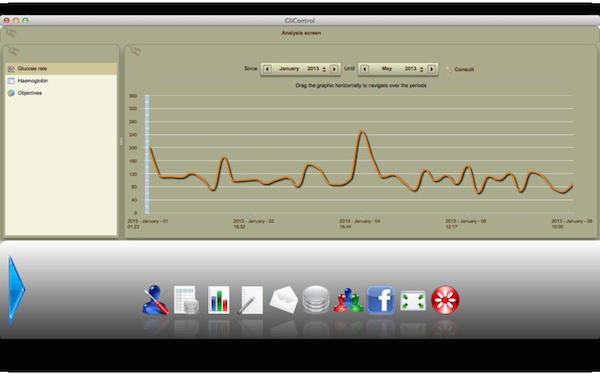
Task: Click the Consult button
Action: [x=460, y=69]
